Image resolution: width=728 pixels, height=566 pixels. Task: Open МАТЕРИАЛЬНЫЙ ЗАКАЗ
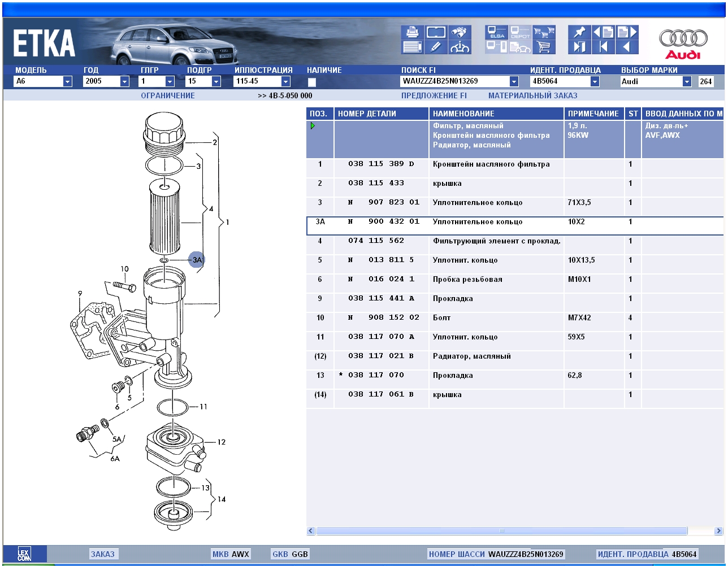[x=533, y=96]
